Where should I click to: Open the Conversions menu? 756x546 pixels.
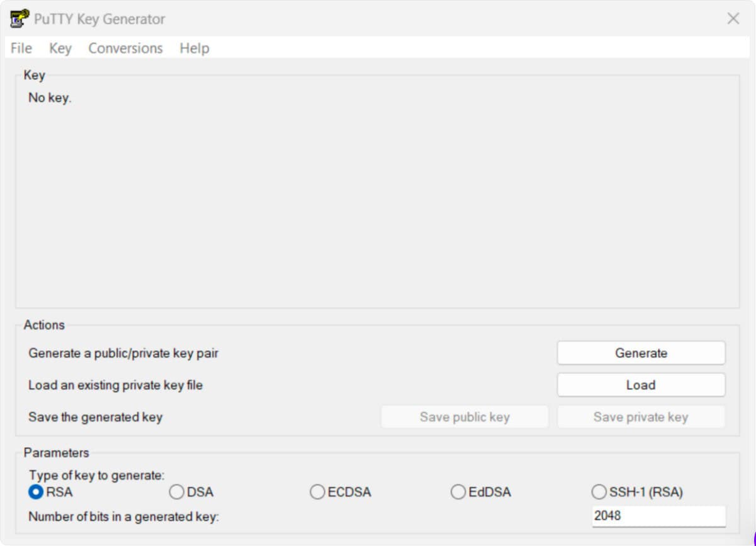pos(125,48)
